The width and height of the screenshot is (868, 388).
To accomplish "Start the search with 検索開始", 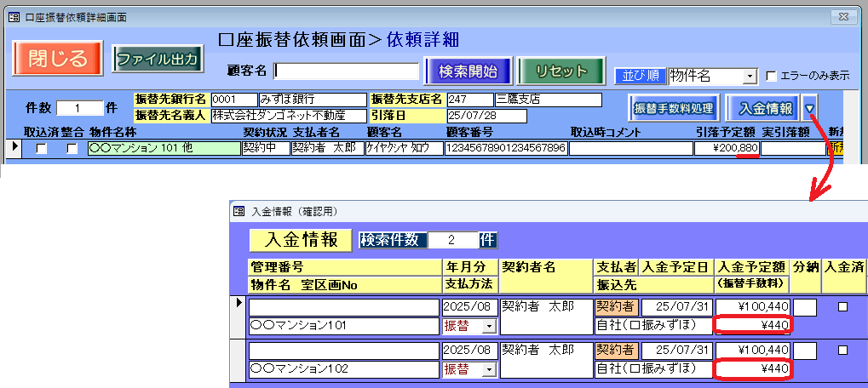I will [x=468, y=71].
